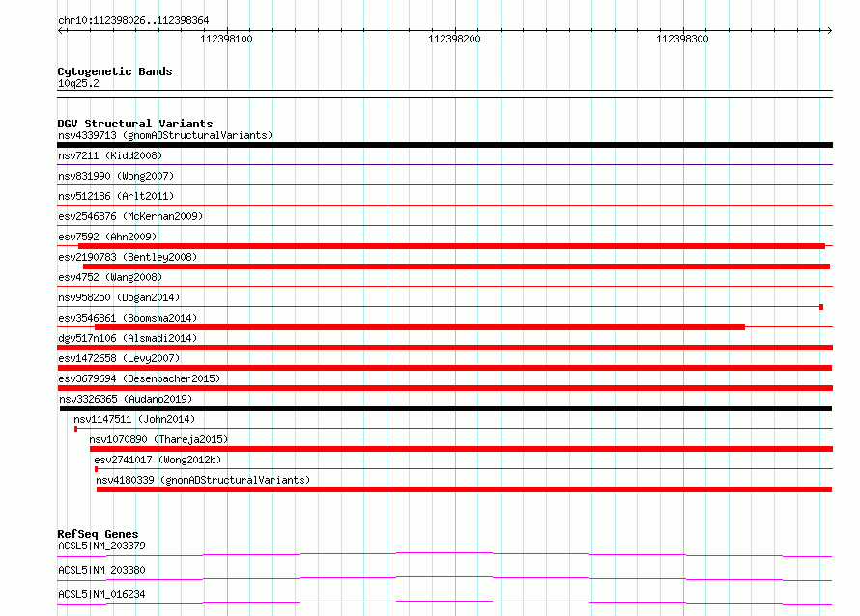Select the RefSeq Genes track title
This screenshot has width=860, height=616.
[98, 534]
